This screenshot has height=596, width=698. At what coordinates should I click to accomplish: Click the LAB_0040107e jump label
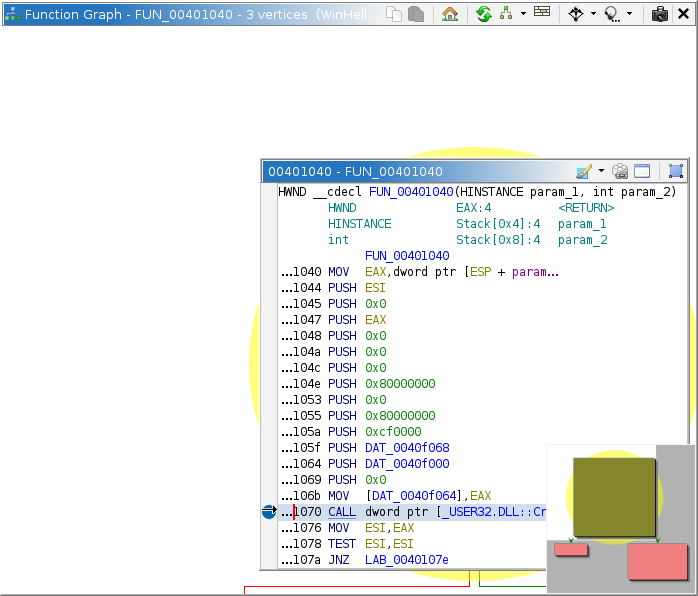coord(406,560)
